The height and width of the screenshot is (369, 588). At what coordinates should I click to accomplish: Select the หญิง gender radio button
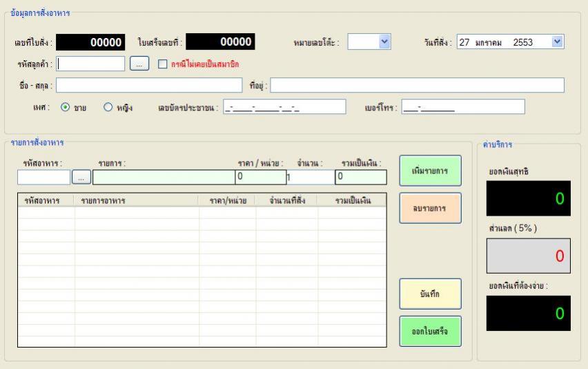coord(108,107)
